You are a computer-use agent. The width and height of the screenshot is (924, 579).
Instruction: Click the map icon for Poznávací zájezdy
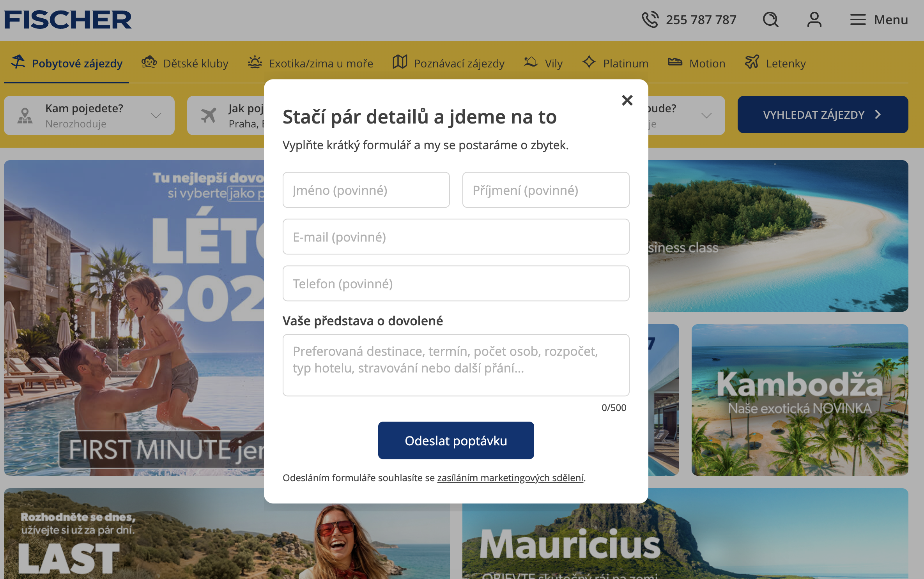tap(400, 62)
